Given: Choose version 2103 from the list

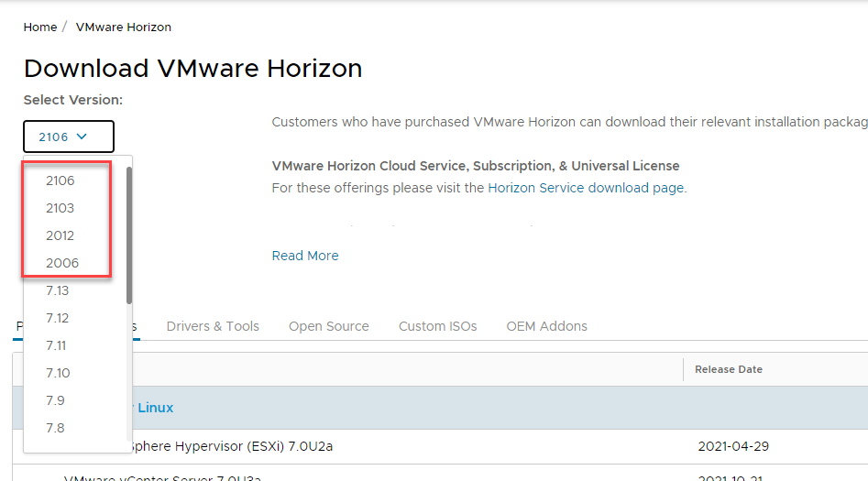Looking at the screenshot, I should 60,208.
